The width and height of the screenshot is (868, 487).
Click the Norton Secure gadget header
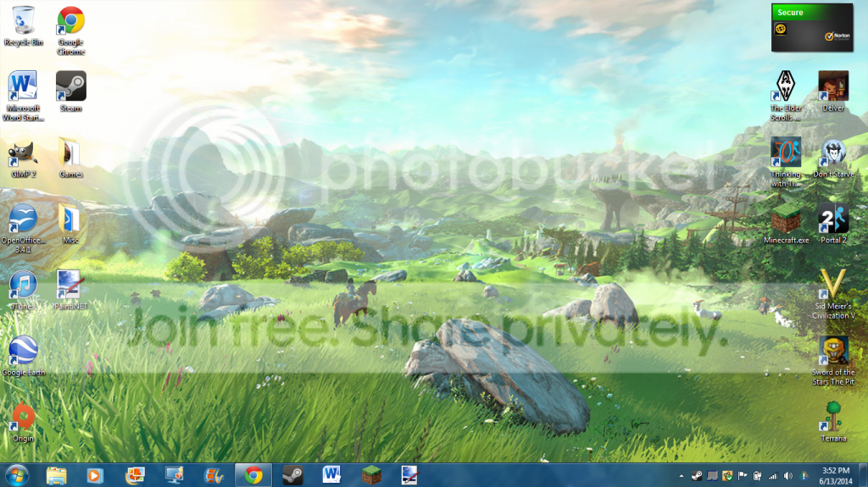click(x=812, y=12)
